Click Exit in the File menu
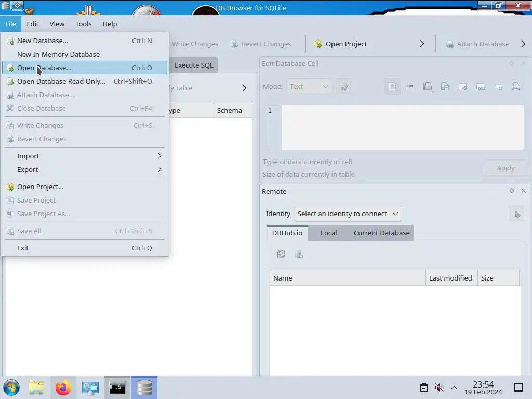Image resolution: width=532 pixels, height=399 pixels. (x=85, y=248)
